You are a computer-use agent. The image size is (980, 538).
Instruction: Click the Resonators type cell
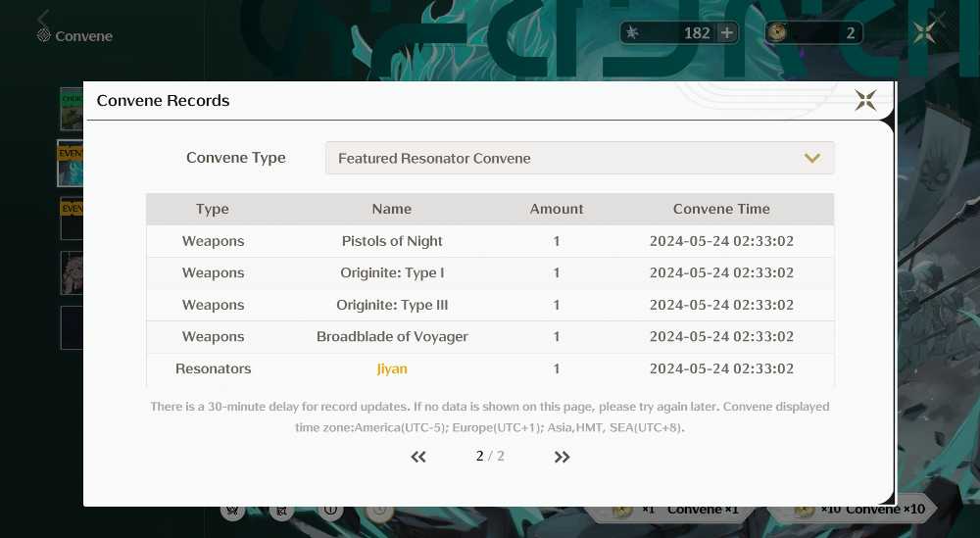[x=213, y=368]
